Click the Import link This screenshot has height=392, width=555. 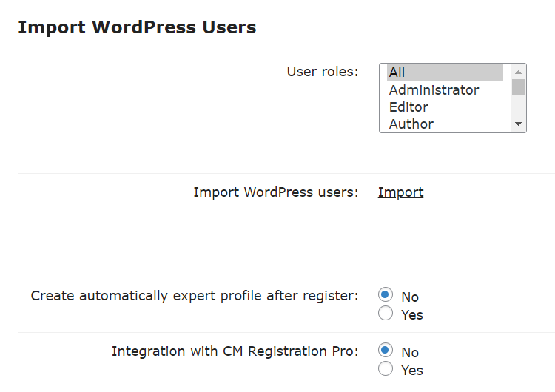(400, 192)
